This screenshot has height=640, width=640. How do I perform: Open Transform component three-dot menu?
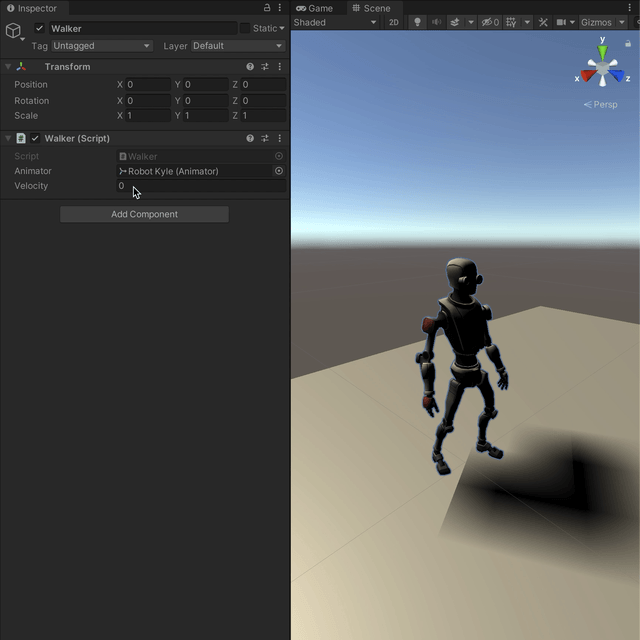pyautogui.click(x=280, y=67)
